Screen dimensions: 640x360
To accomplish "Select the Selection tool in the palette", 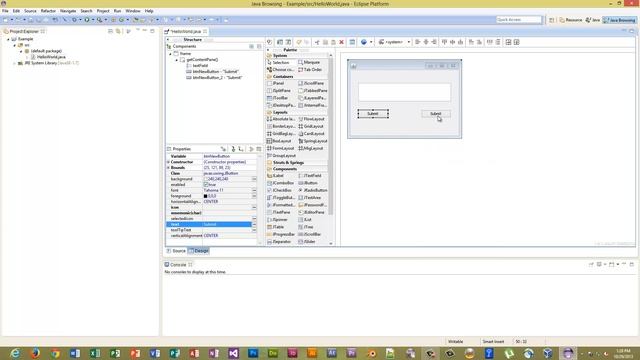I will (278, 62).
